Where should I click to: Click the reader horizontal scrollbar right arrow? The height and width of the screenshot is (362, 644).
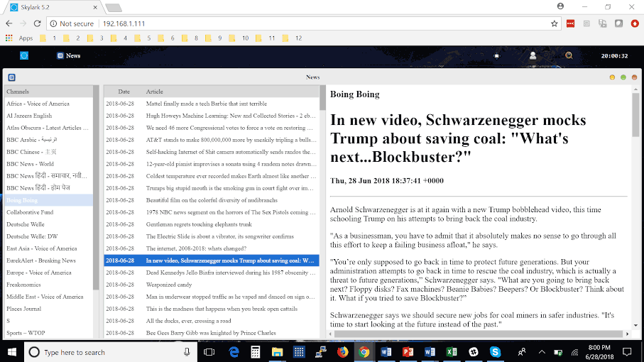click(x=627, y=334)
